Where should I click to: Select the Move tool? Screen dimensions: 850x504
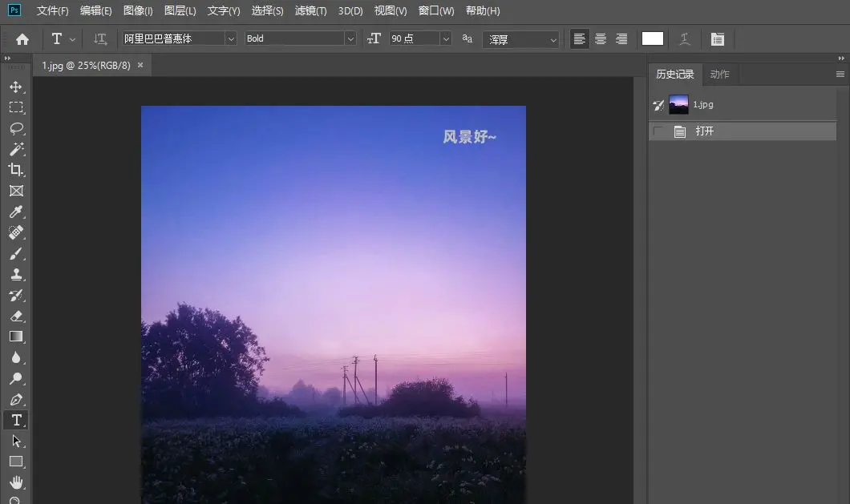pos(16,87)
